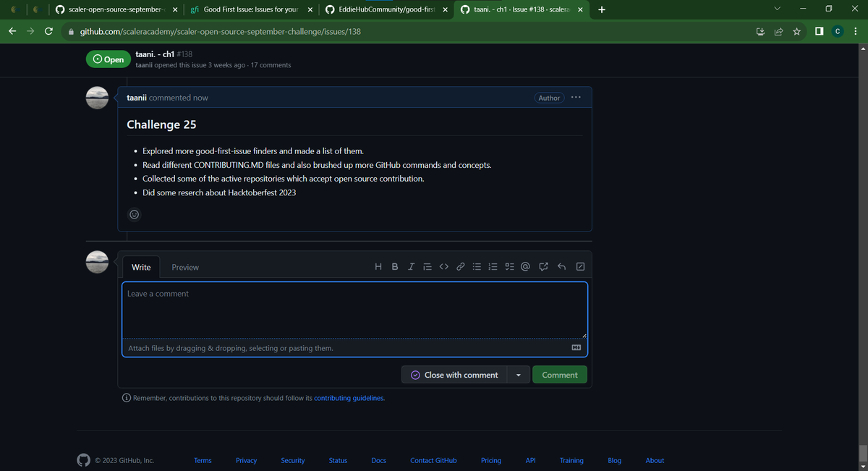Click the avatar beside the comment box
The width and height of the screenshot is (868, 471).
(97, 262)
